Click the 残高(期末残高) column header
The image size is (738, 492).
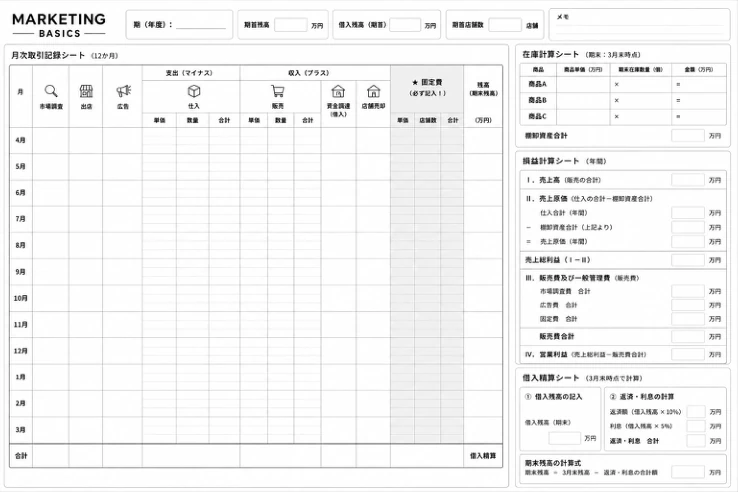click(483, 89)
